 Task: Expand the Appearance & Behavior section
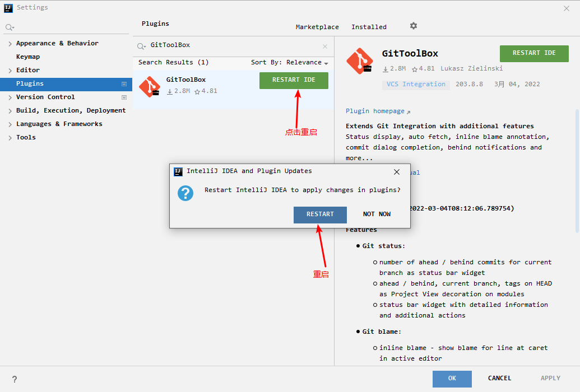point(10,43)
